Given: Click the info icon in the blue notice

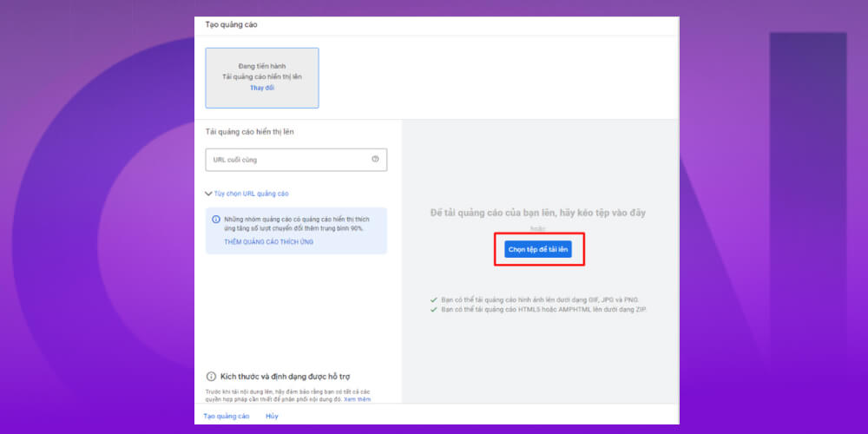Looking at the screenshot, I should [216, 220].
